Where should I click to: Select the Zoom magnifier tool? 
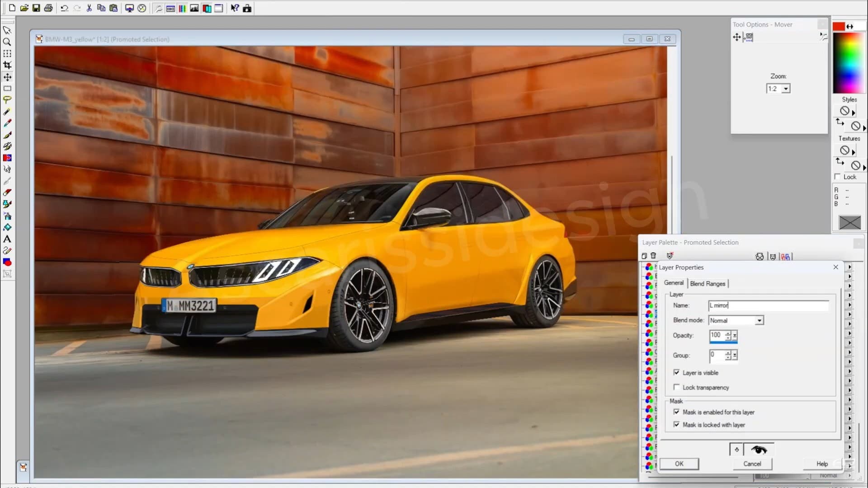(7, 42)
